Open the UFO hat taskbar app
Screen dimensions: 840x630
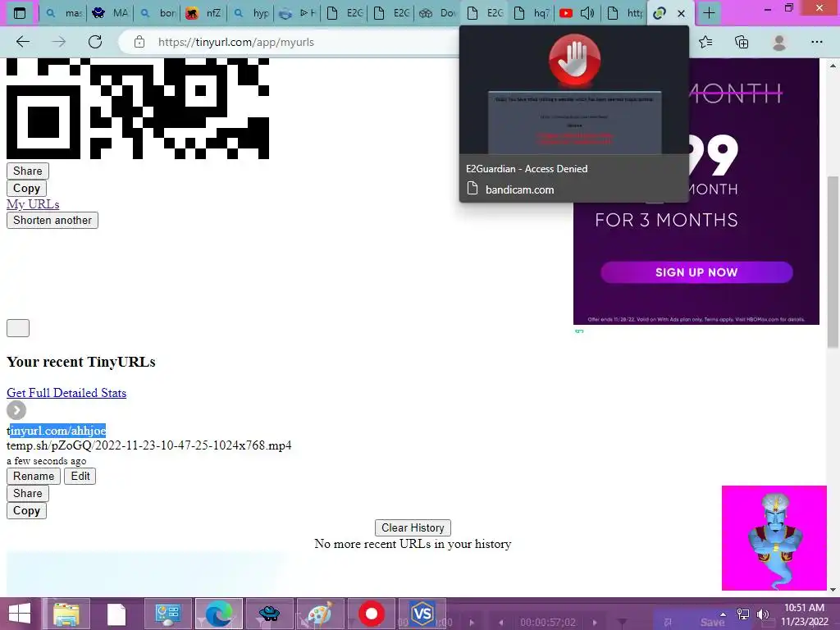269,614
